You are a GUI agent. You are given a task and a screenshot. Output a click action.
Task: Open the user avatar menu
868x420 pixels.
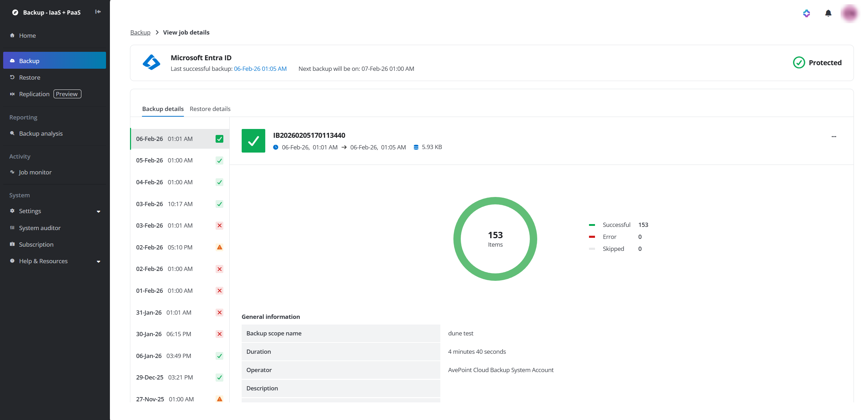tap(850, 13)
